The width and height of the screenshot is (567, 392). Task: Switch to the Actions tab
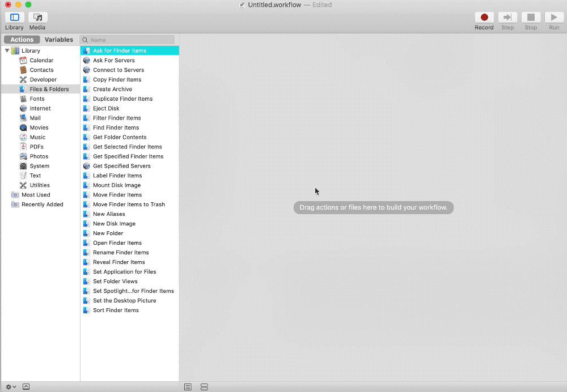(x=22, y=40)
